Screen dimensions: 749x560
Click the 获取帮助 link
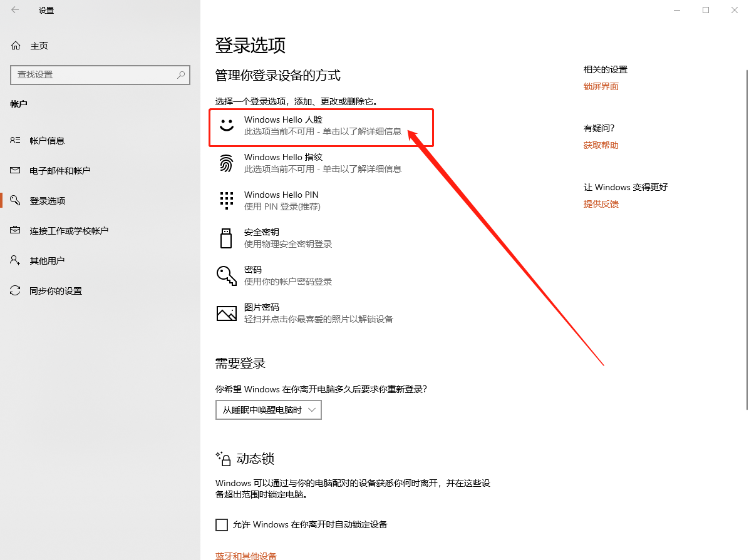pyautogui.click(x=601, y=145)
